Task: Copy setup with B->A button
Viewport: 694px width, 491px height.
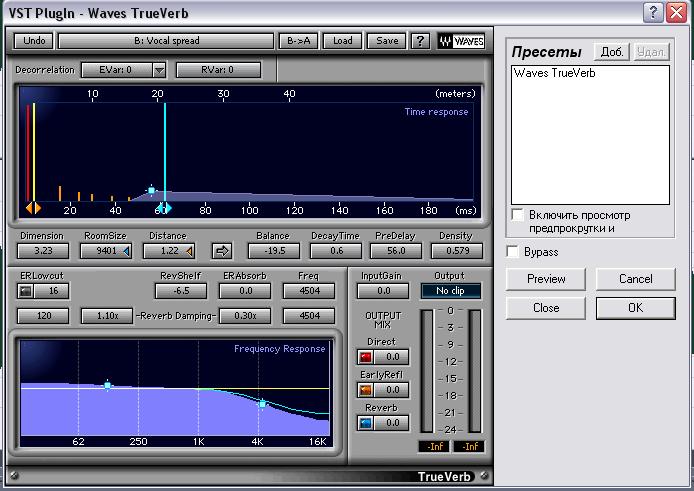Action: [298, 41]
